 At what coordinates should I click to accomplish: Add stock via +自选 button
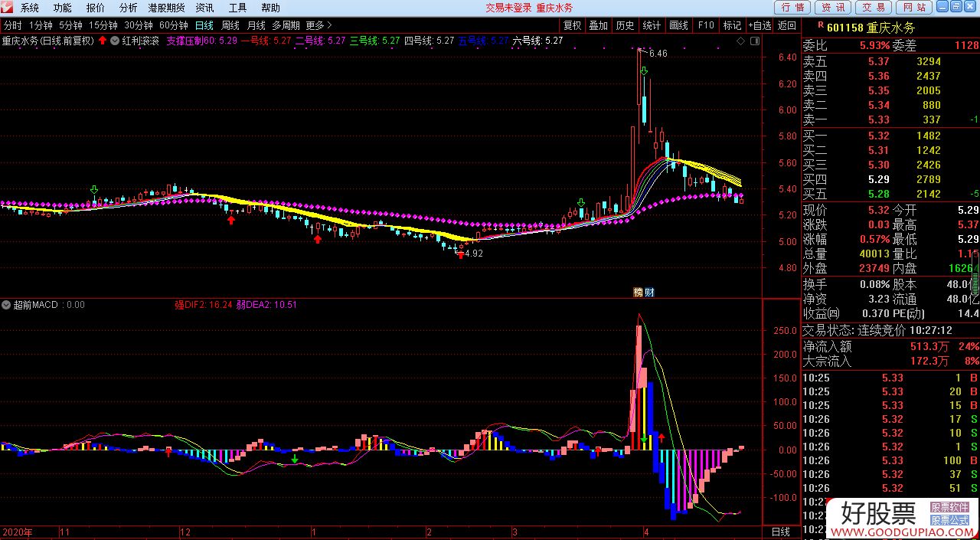click(759, 25)
